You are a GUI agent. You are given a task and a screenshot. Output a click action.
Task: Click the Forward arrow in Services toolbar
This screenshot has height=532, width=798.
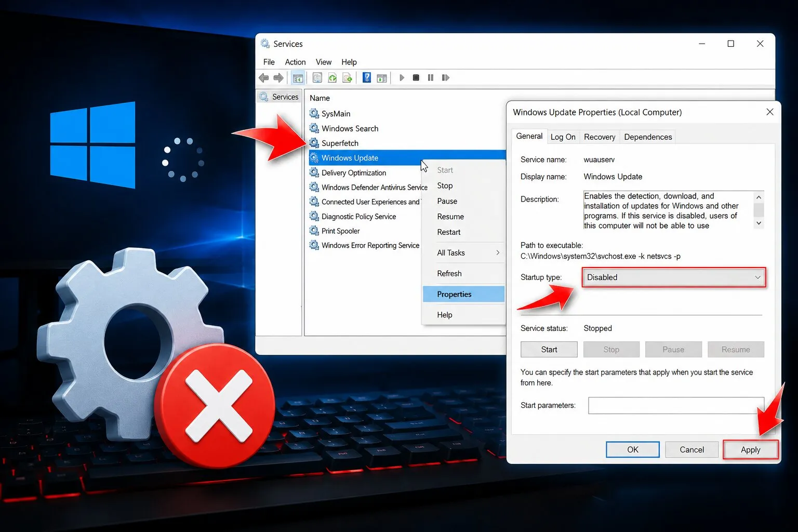tap(278, 78)
